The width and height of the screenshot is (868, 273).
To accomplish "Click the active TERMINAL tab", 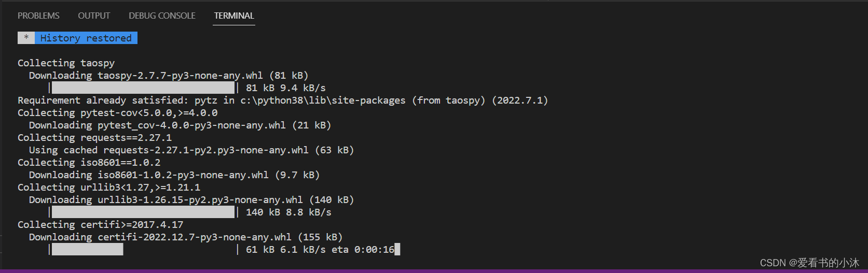I will (234, 16).
